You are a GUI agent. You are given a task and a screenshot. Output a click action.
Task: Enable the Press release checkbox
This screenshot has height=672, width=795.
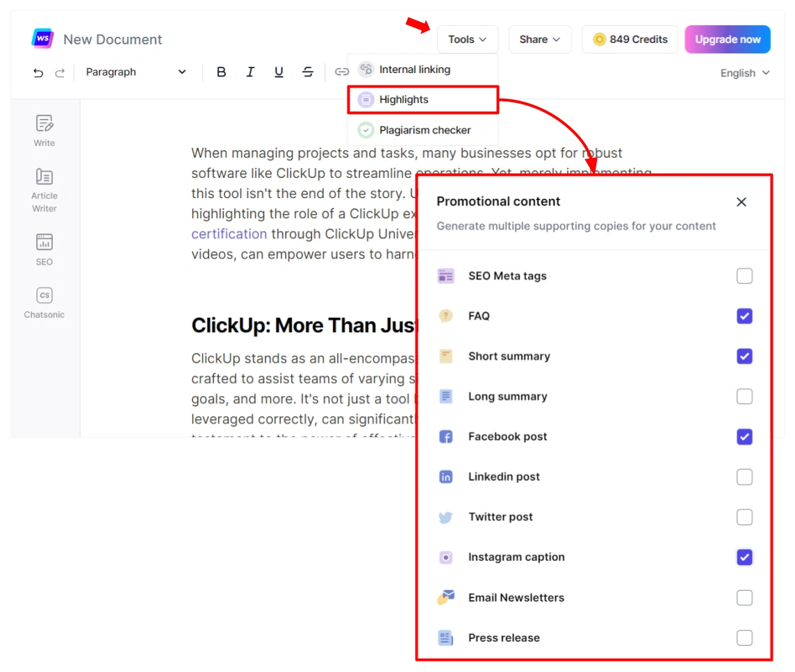tap(744, 637)
